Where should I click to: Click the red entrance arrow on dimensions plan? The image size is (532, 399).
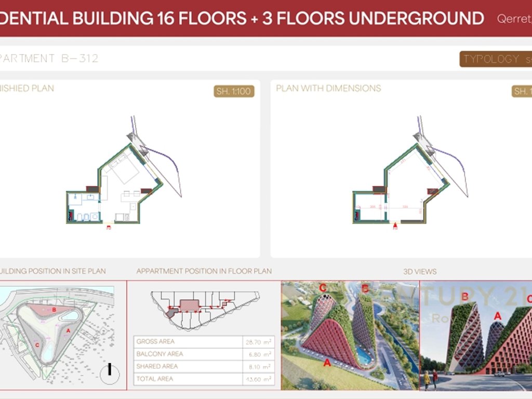tap(395, 225)
